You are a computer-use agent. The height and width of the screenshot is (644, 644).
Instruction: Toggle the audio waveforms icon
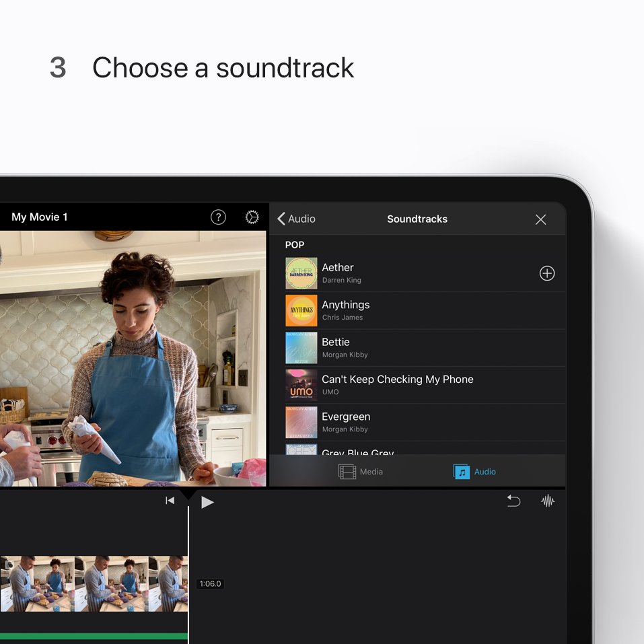coord(548,501)
